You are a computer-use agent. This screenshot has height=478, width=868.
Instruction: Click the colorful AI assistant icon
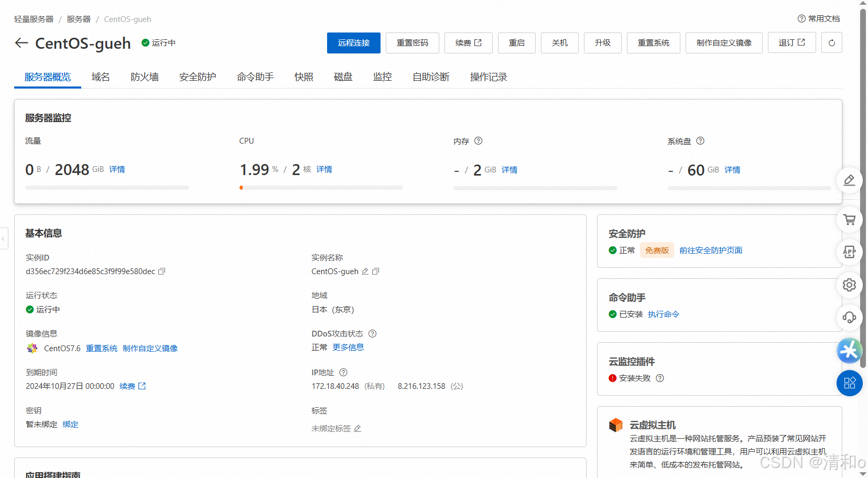pos(850,351)
